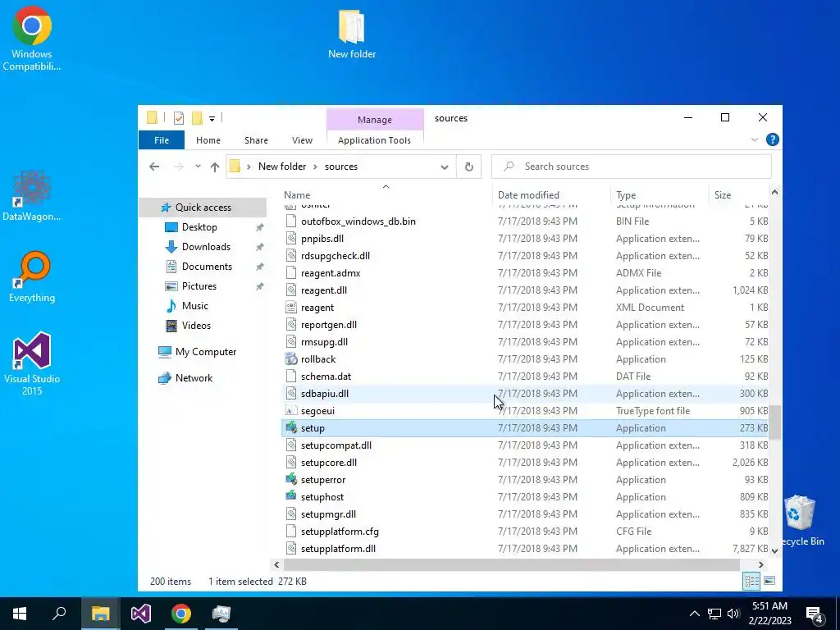Screen dimensions: 840x630
Task: Open Documents in the navigation pane
Action: pyautogui.click(x=207, y=267)
